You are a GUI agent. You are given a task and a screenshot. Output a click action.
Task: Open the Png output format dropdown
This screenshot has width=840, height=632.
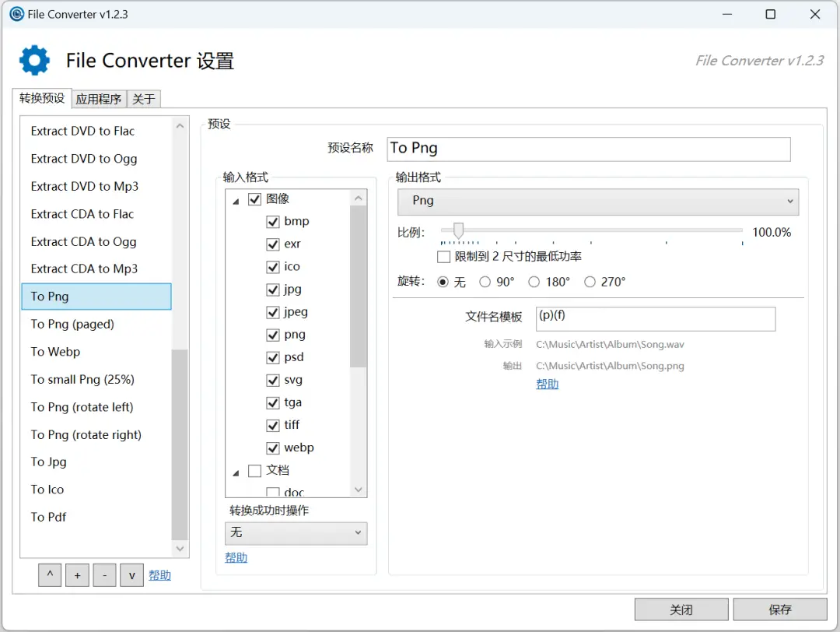pos(597,201)
